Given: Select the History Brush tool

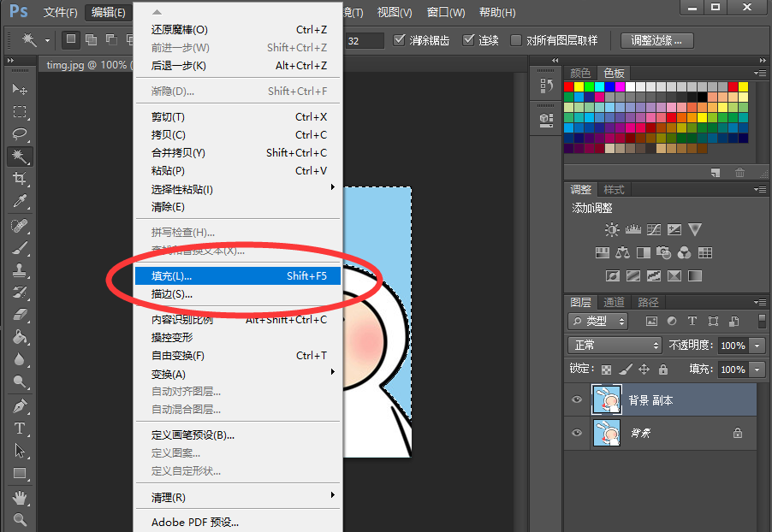Looking at the screenshot, I should [x=20, y=293].
